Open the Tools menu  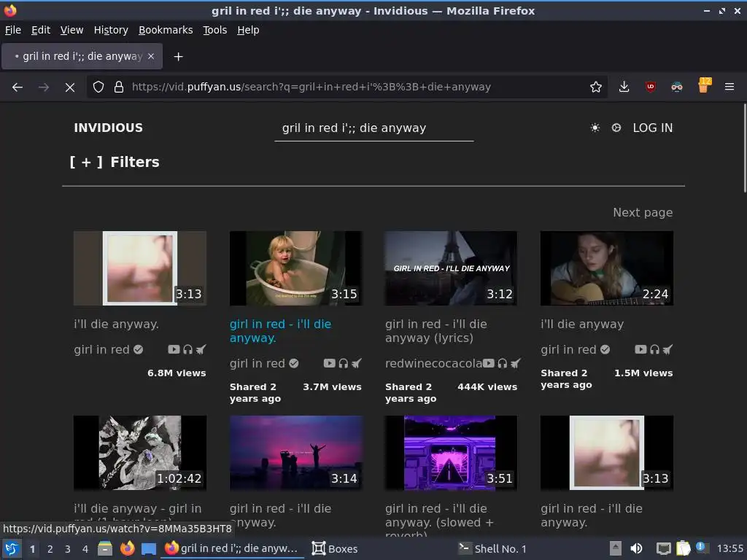point(215,30)
